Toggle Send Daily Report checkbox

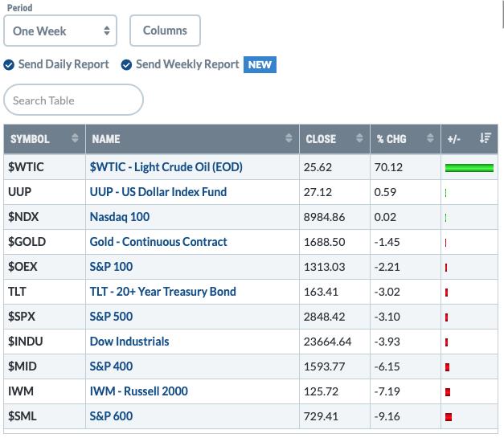pyautogui.click(x=9, y=65)
